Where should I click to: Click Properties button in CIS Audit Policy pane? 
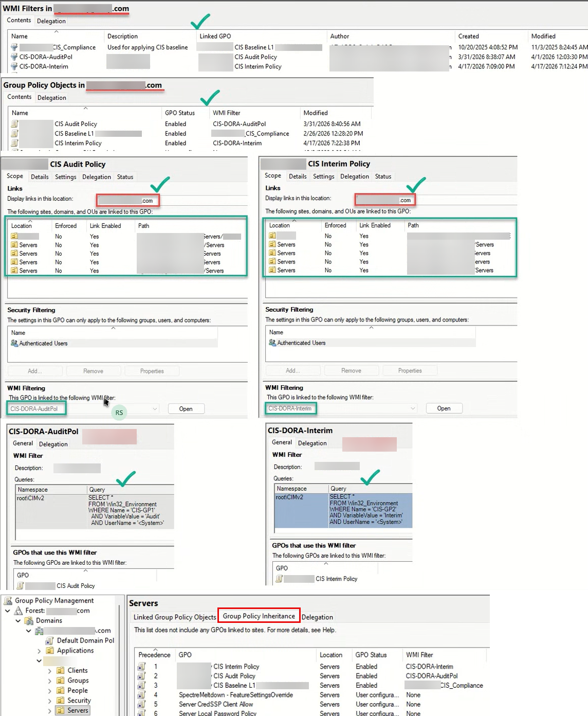pyautogui.click(x=152, y=371)
